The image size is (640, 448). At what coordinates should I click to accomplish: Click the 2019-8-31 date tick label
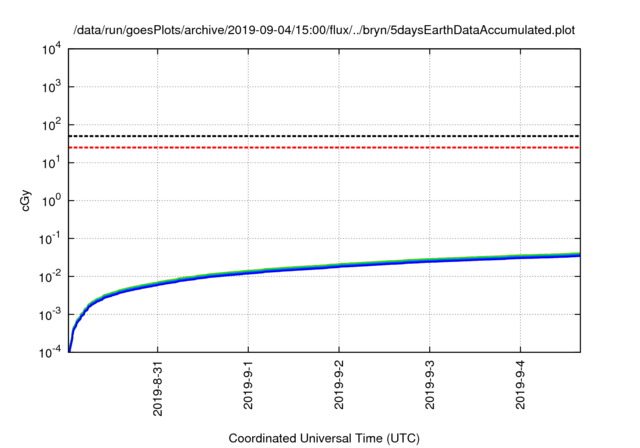tap(158, 388)
